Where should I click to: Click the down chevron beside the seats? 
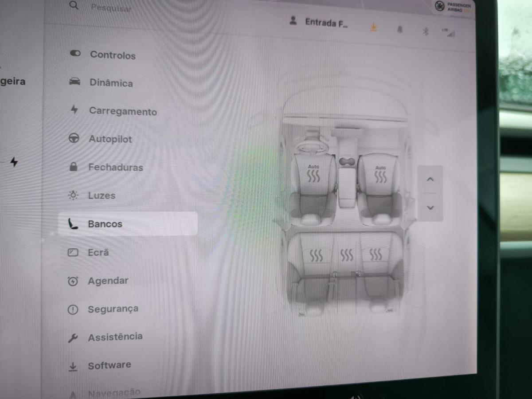(x=430, y=207)
